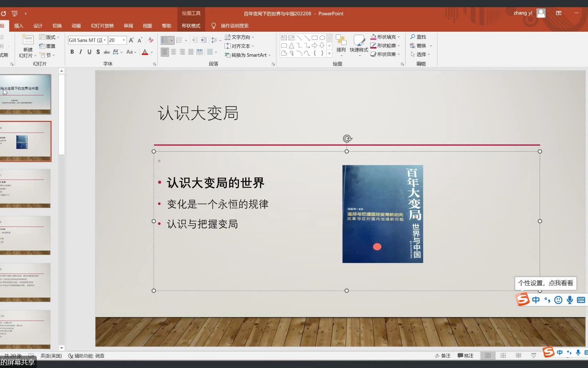588x368 pixels.
Task: Justify the paragraph text
Action: click(191, 52)
